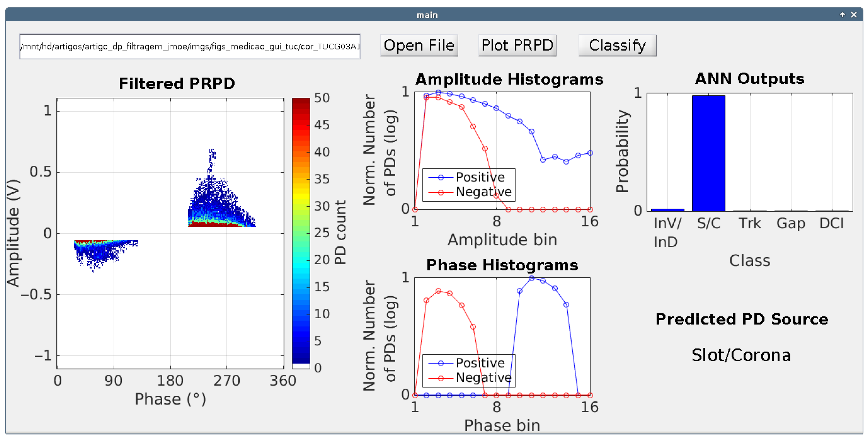Click the Filtered PRPD title

(177, 84)
